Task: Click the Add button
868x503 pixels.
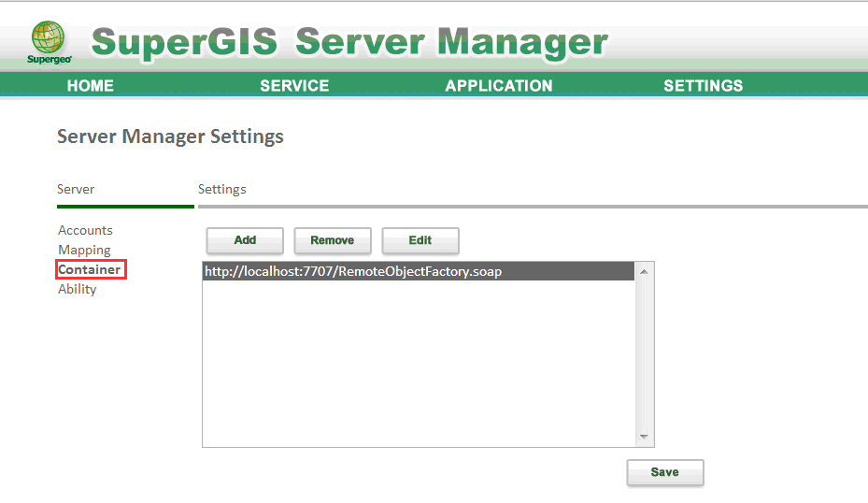Action: point(245,240)
